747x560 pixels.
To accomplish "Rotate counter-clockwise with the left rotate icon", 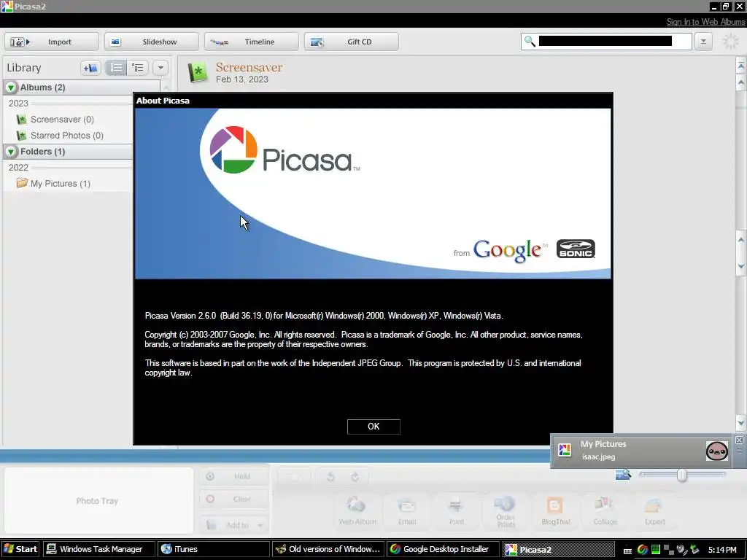I will (330, 477).
